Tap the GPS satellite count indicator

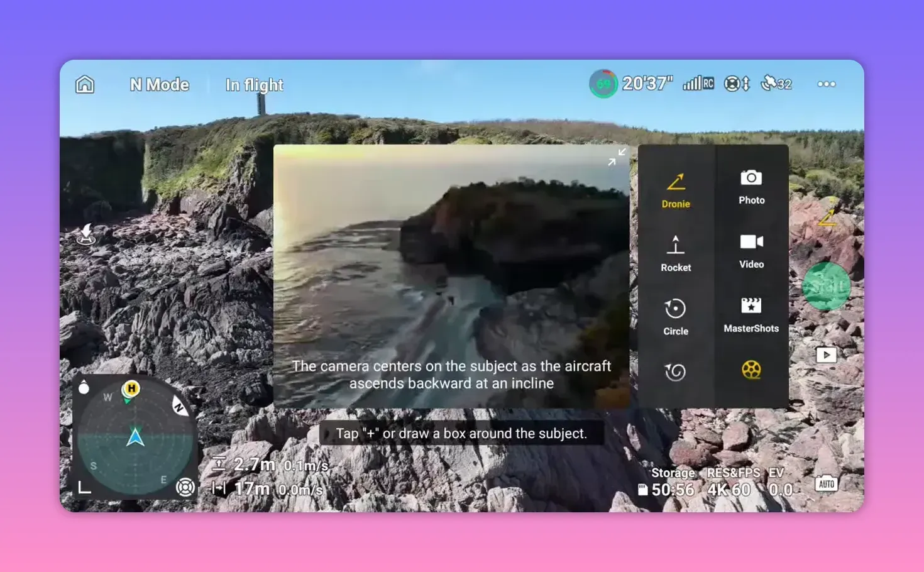777,84
